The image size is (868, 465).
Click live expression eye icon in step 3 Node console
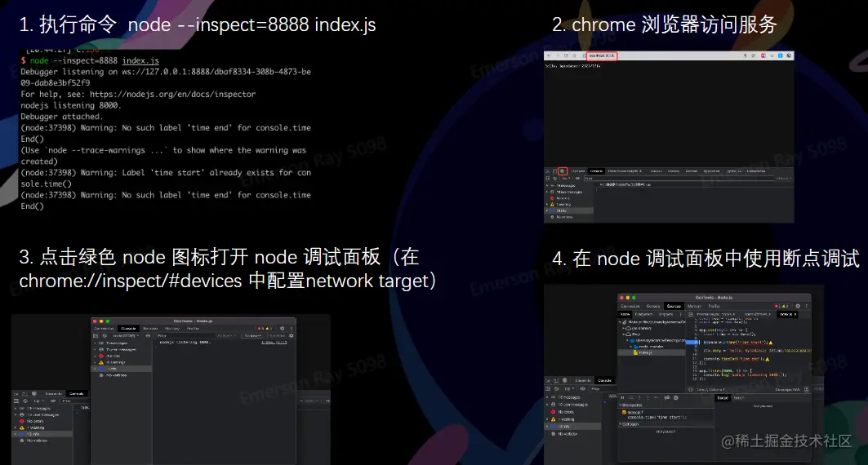coord(148,335)
